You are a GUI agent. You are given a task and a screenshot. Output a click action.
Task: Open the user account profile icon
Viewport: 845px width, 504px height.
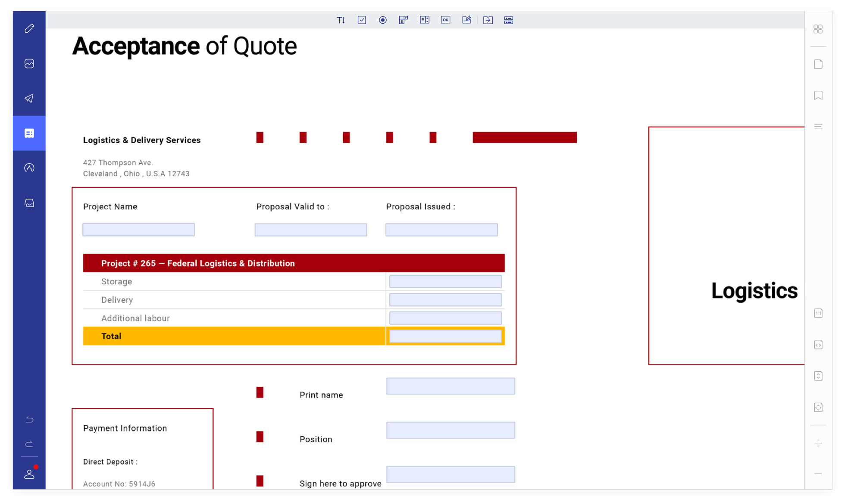tap(29, 474)
